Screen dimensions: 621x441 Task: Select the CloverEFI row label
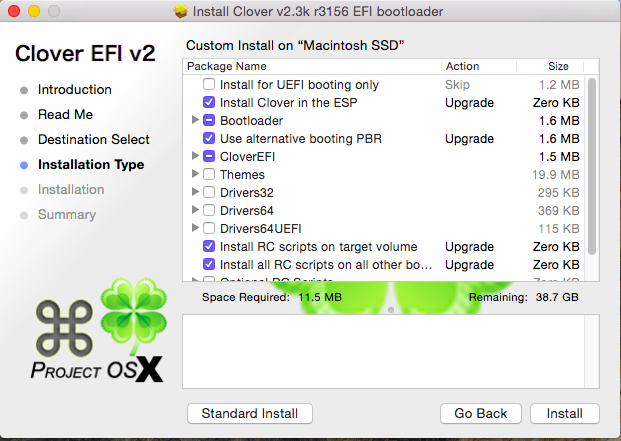(x=248, y=157)
